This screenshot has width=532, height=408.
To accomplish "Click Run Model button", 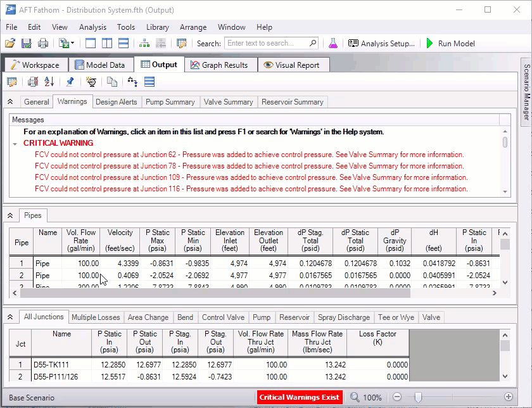I will [x=450, y=44].
